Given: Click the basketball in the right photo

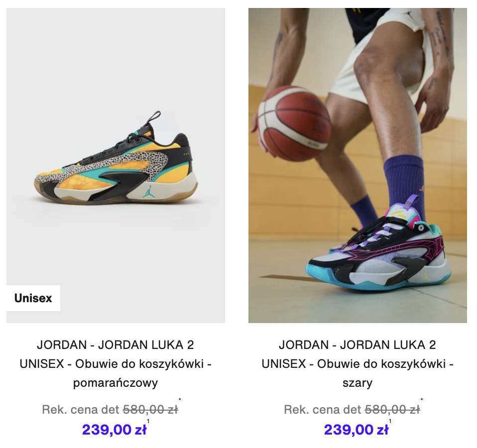Looking at the screenshot, I should coord(294,123).
